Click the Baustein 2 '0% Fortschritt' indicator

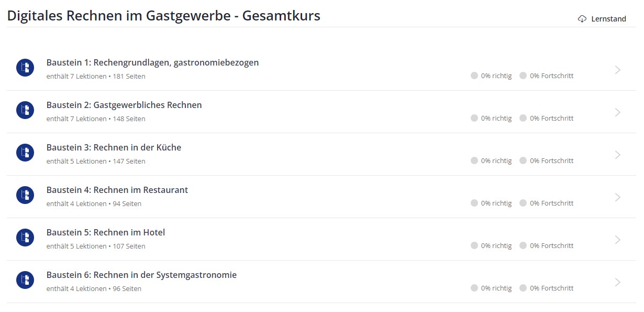point(547,119)
